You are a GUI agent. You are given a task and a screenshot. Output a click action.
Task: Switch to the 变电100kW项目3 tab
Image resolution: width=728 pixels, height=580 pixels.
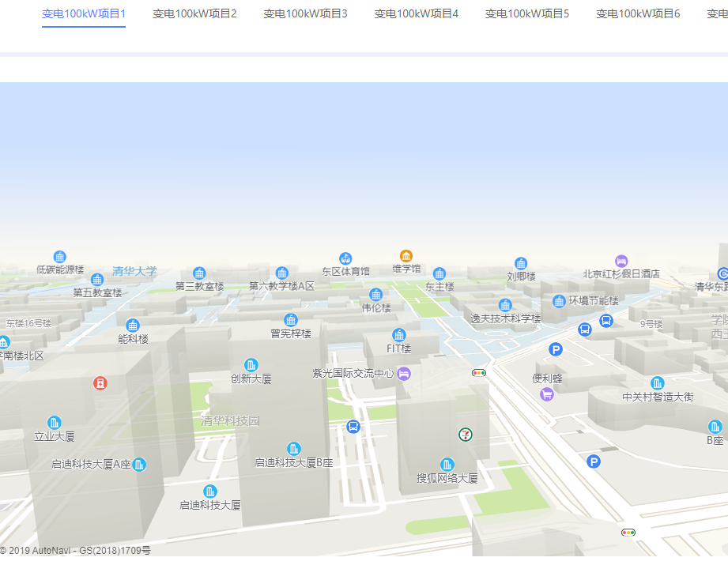(x=305, y=14)
